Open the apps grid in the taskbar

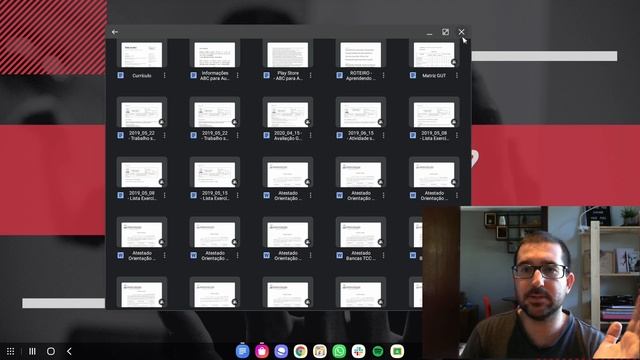pos(11,351)
